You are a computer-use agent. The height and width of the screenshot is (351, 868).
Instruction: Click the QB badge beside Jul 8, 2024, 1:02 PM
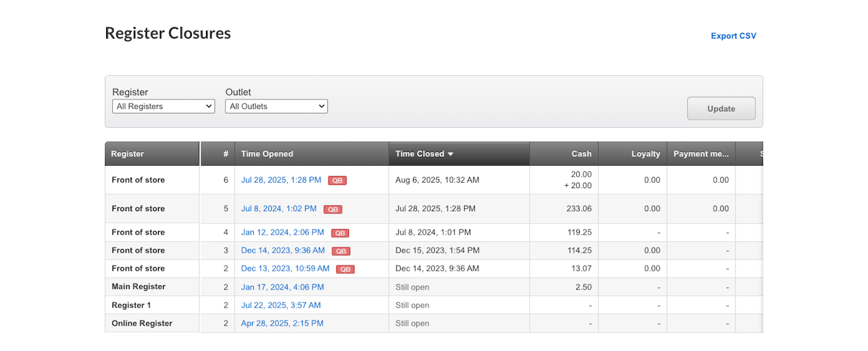click(x=333, y=209)
